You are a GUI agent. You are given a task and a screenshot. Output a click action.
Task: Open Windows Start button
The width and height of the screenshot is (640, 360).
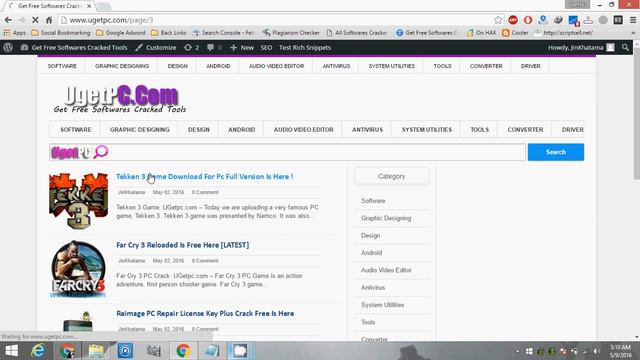11,351
